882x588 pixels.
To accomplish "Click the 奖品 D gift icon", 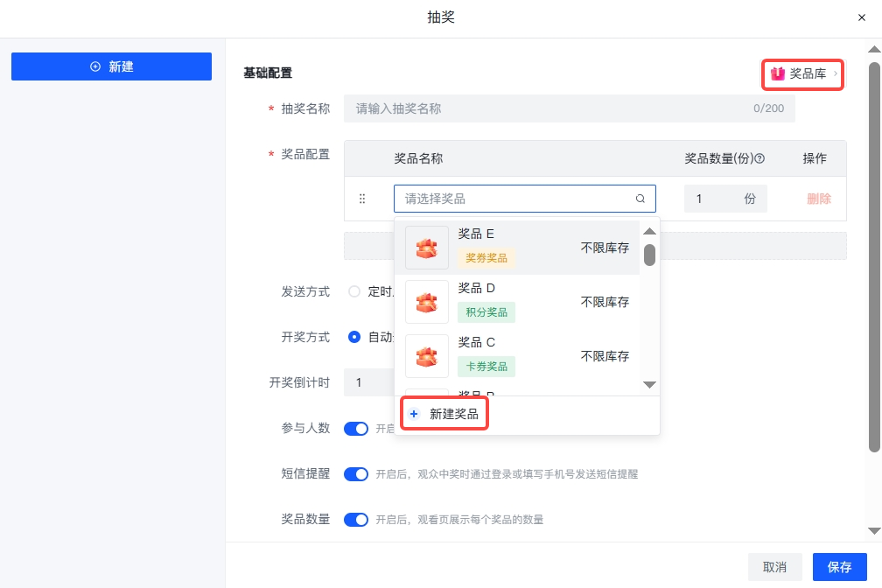I will pos(427,302).
